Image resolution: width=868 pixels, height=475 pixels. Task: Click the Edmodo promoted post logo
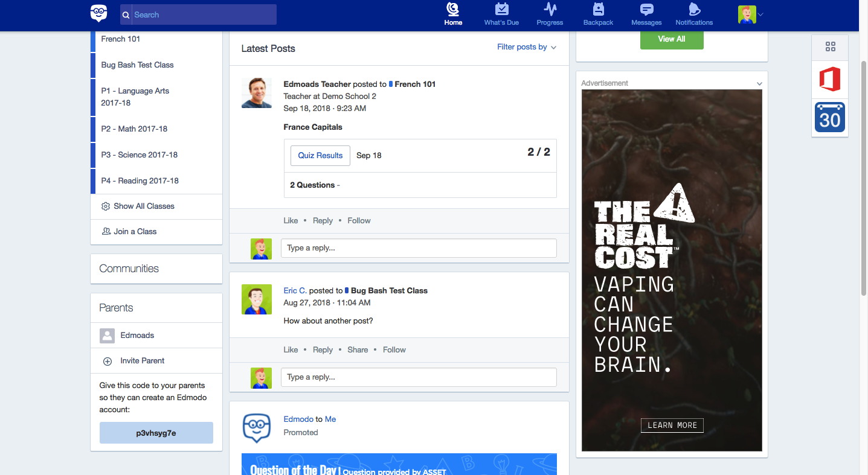click(x=257, y=429)
